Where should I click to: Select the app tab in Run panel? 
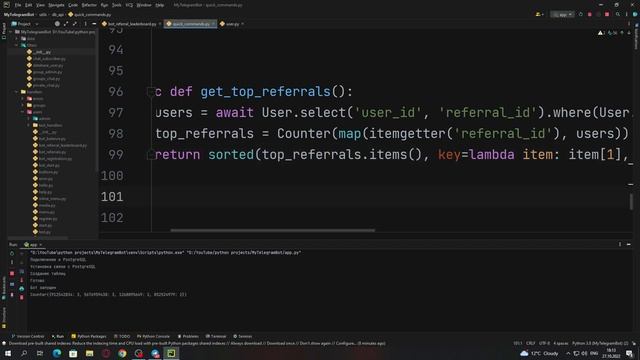coord(33,244)
